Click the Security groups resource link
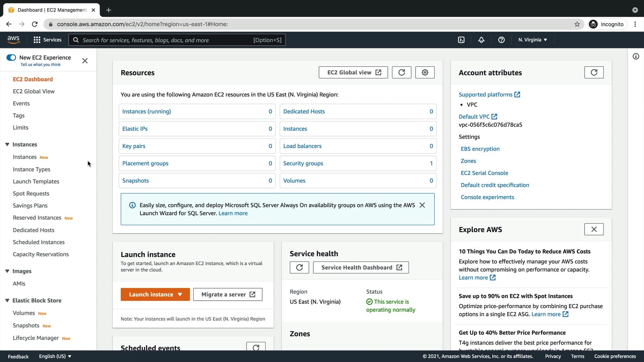Image resolution: width=644 pixels, height=362 pixels. click(x=303, y=163)
